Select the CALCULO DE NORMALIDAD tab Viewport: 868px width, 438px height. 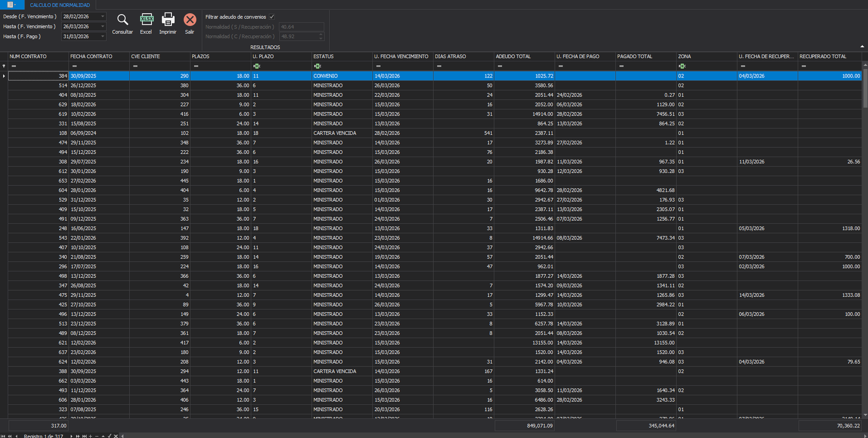tap(60, 5)
